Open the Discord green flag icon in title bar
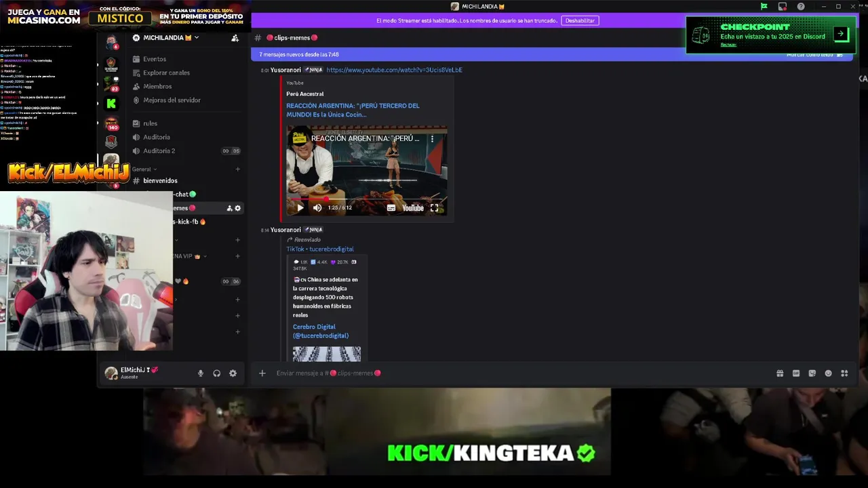This screenshot has width=868, height=488. click(764, 6)
